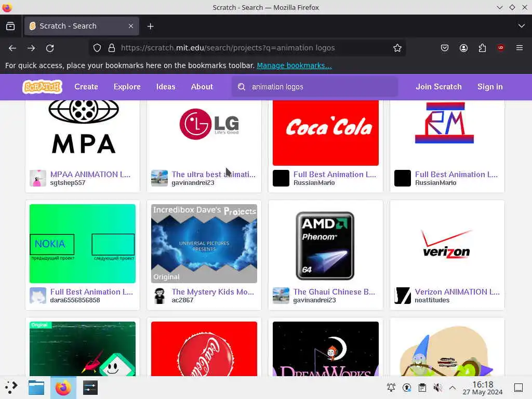This screenshot has height=399, width=532.
Task: Open the Create menu item
Action: [x=86, y=87]
